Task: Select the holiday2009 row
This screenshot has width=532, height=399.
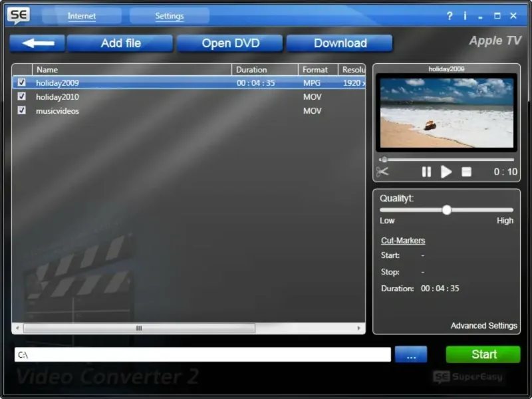Action: 189,82
